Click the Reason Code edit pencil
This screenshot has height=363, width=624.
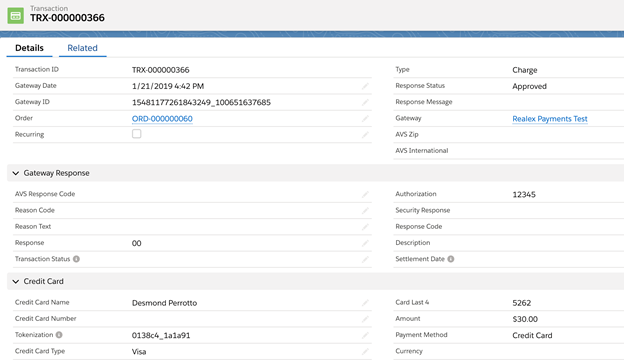(365, 211)
